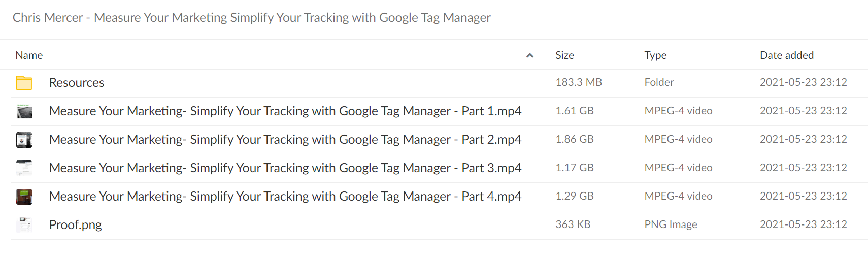The height and width of the screenshot is (257, 868).
Task: Click the Proof.png image thumbnail
Action: [x=24, y=224]
